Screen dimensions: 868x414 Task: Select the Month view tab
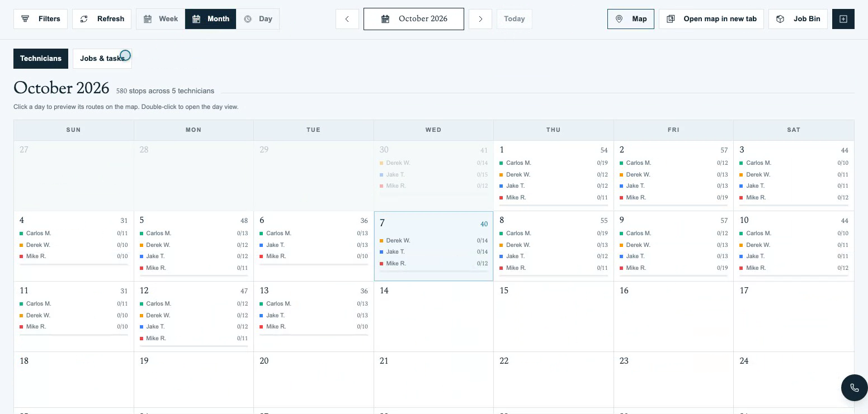(210, 18)
